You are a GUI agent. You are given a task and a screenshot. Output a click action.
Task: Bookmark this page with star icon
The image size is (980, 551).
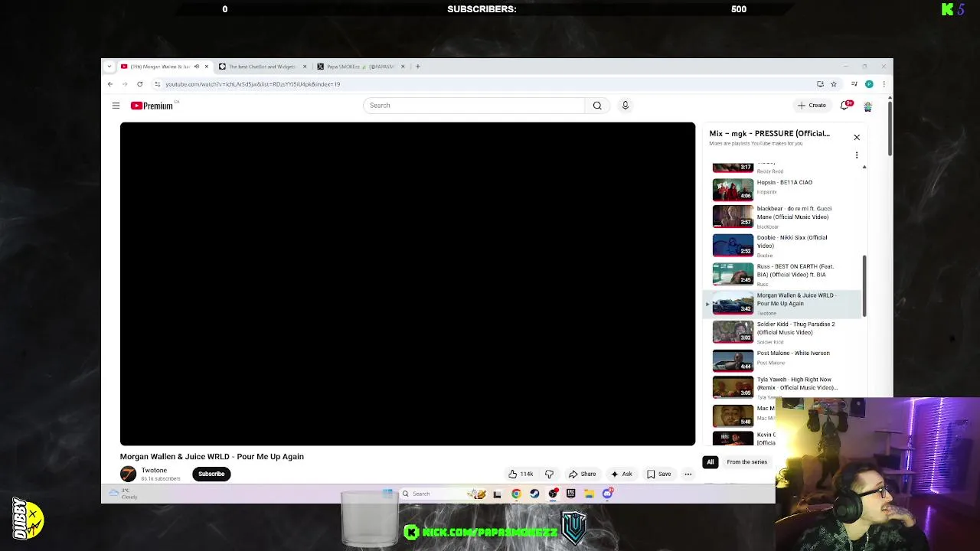(834, 84)
